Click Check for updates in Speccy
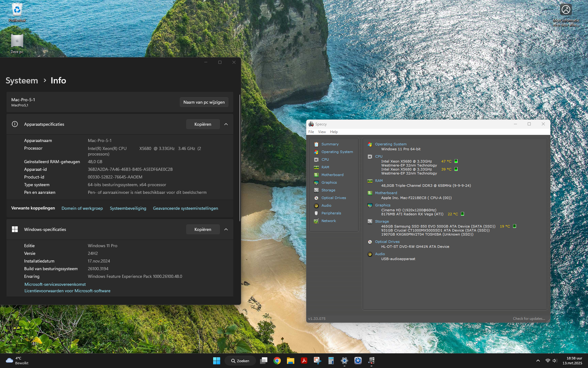Screen dimensions: 588x368 click(529, 319)
